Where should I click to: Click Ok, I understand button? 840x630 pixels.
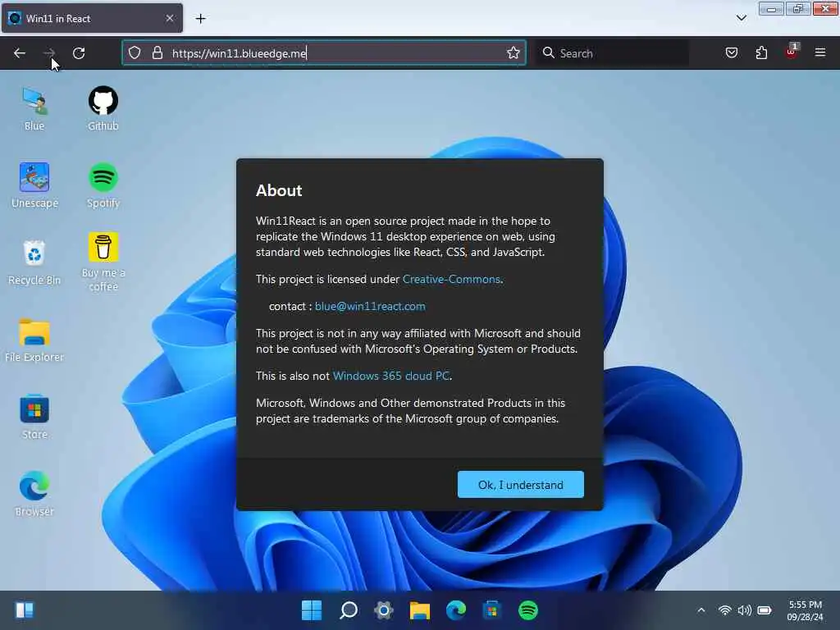(521, 484)
